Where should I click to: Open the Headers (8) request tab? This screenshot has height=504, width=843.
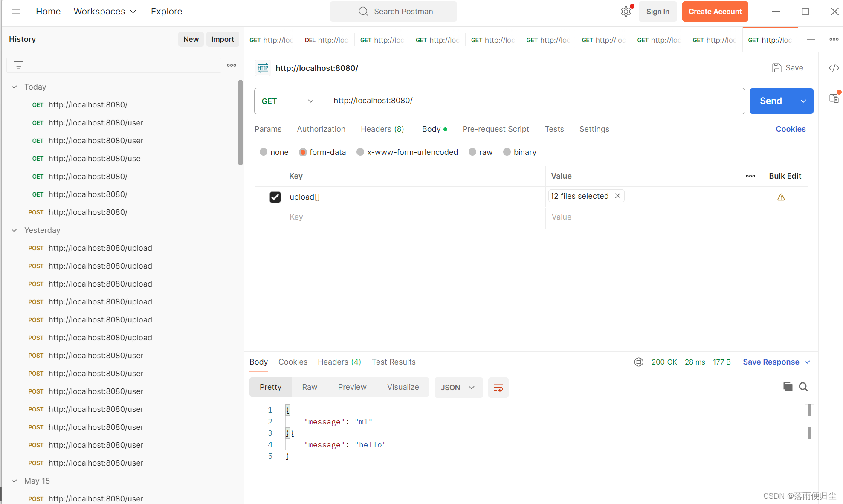tap(382, 129)
